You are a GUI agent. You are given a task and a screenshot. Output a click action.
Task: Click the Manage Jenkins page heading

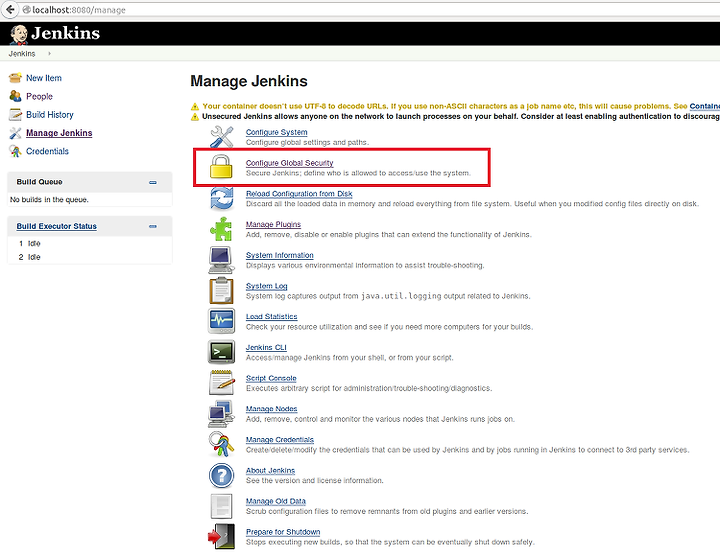coord(248,81)
